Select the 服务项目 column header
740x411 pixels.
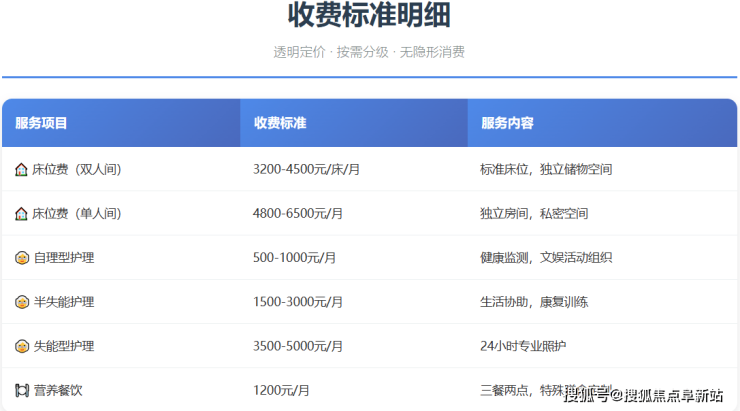(41, 123)
